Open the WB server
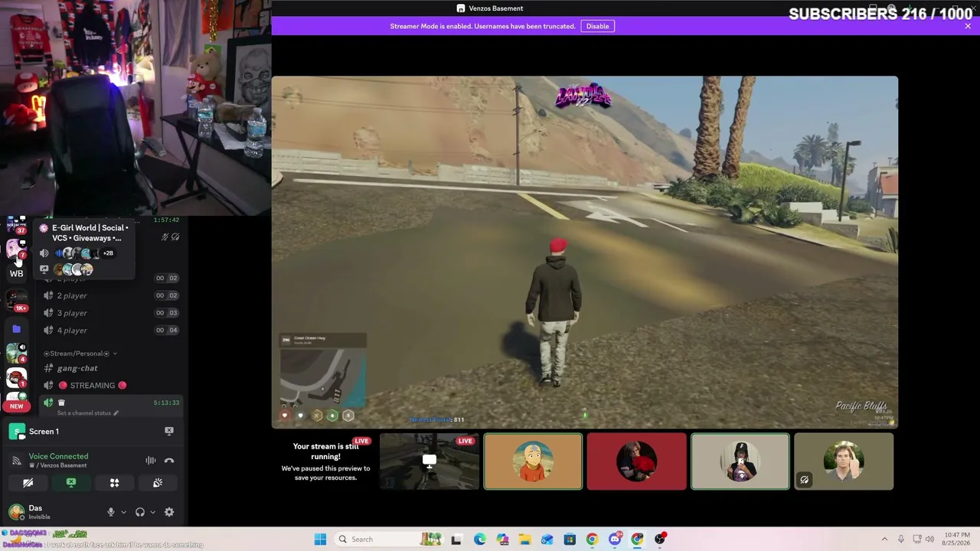The height and width of the screenshot is (551, 980). point(16,273)
